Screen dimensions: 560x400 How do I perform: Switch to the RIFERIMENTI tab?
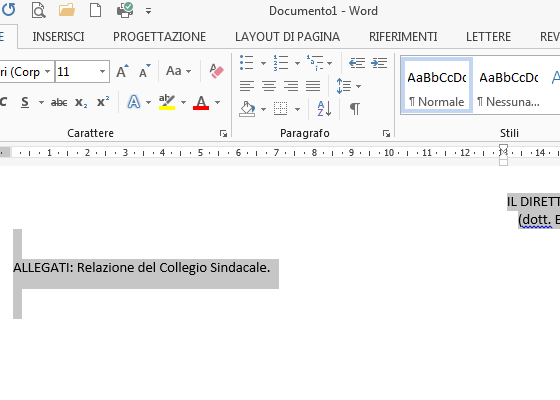(x=403, y=37)
